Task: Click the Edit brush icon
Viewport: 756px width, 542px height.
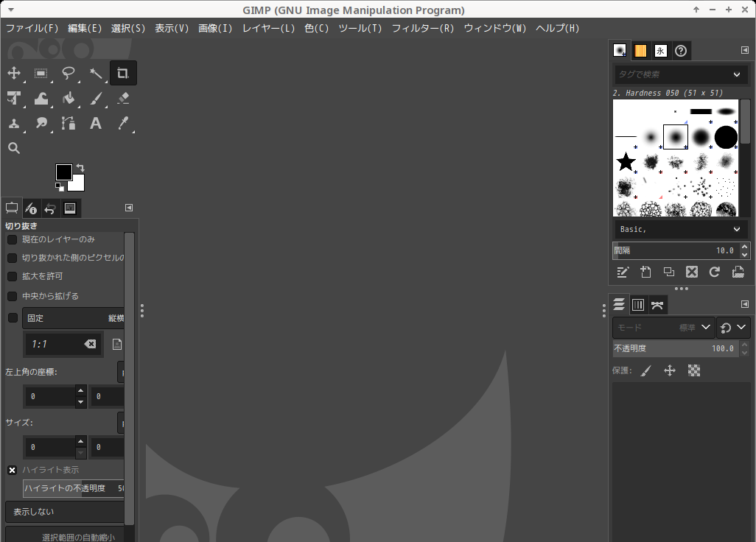Action: [623, 272]
